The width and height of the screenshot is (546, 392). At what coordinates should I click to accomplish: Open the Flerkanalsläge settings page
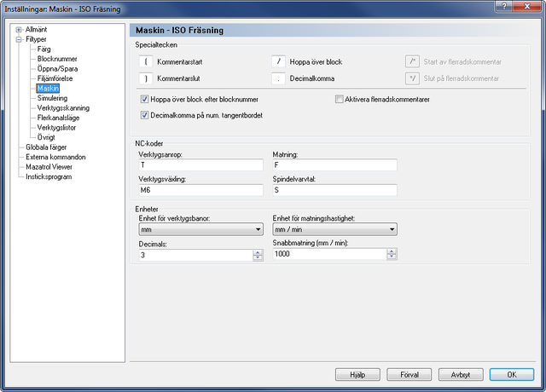click(x=58, y=118)
